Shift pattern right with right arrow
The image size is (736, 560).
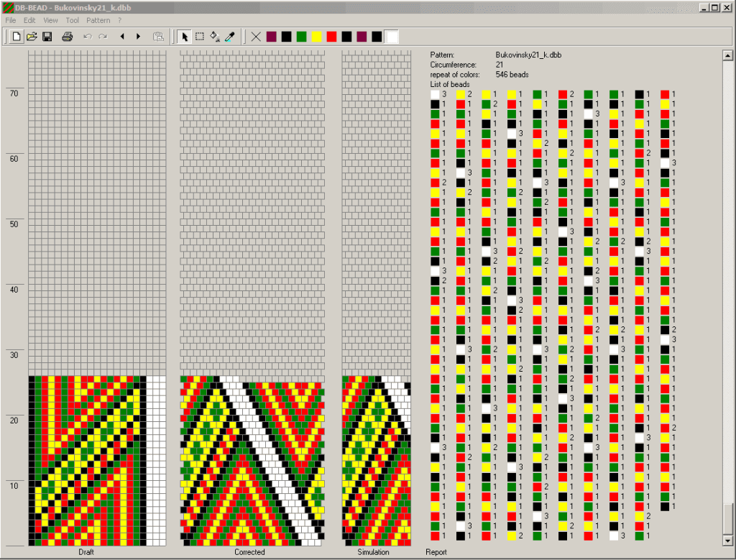tap(139, 37)
